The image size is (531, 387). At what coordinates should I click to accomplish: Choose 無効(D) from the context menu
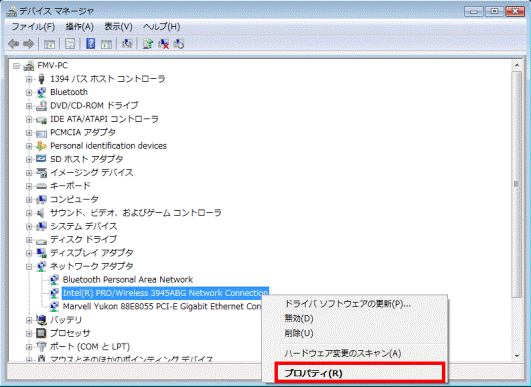pyautogui.click(x=299, y=319)
